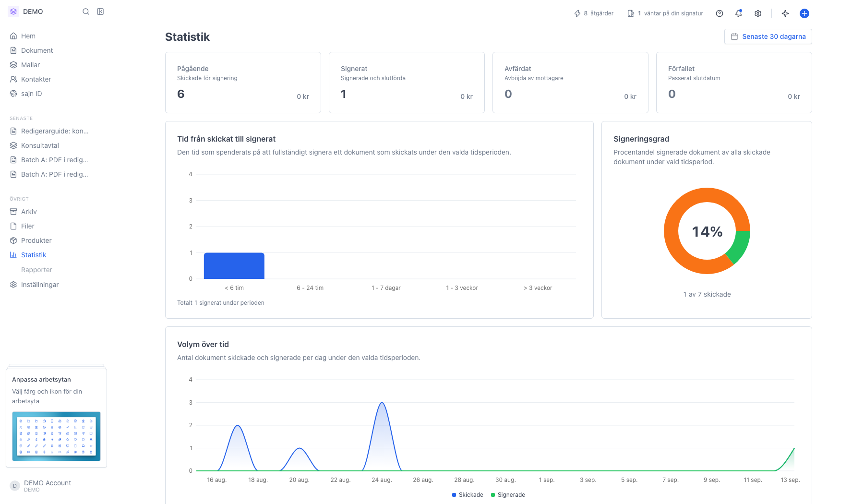Open the Förfallet statistics card
Viewport: 864px width, 504px height.
coord(734,83)
